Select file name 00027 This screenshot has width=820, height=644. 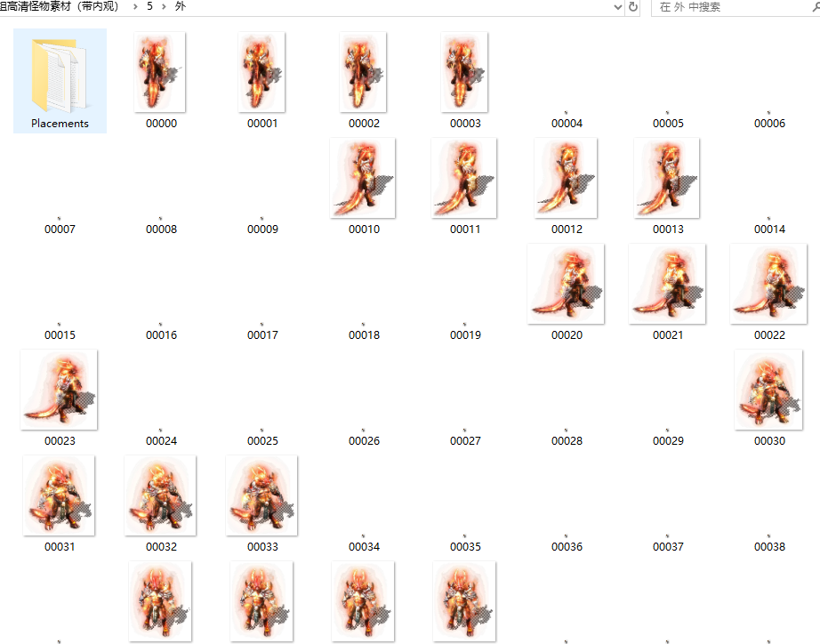tap(465, 440)
